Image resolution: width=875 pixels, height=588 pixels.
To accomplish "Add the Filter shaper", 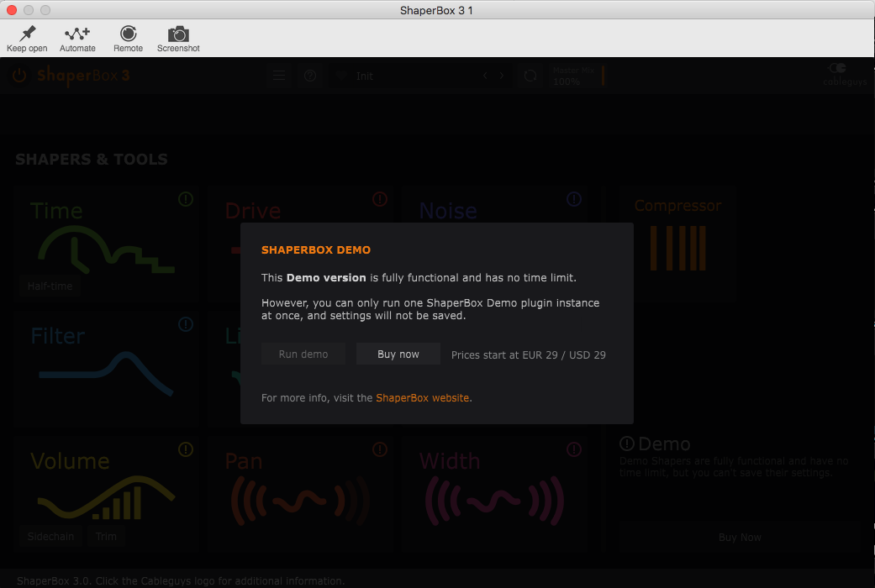I will click(x=107, y=369).
